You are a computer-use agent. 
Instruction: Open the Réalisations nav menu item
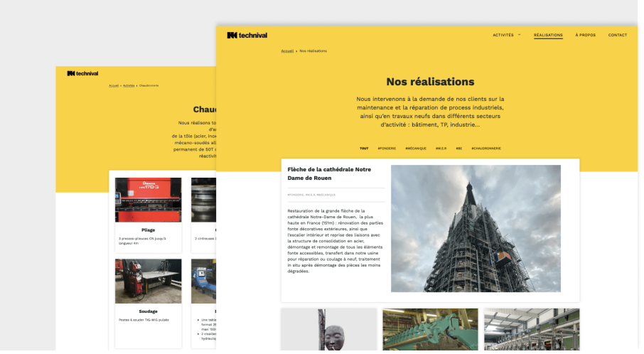[x=548, y=35]
